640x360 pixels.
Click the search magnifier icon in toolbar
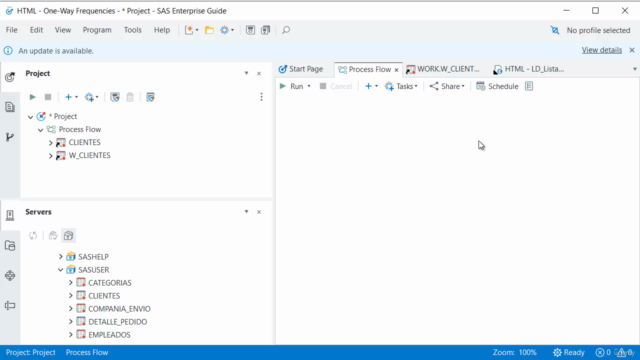click(286, 30)
